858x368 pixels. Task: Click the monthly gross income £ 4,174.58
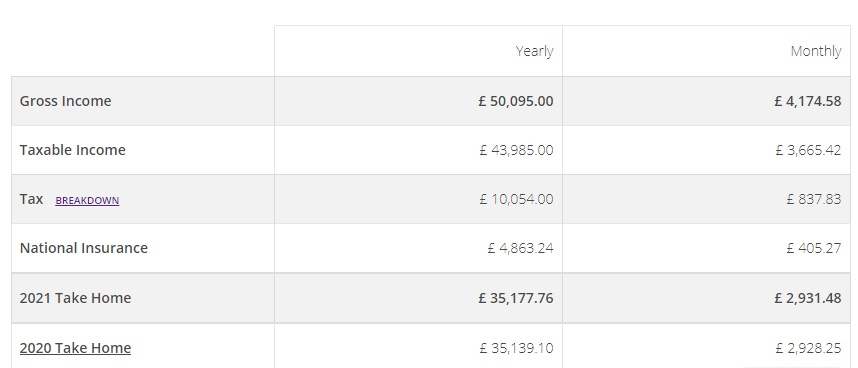pos(808,101)
